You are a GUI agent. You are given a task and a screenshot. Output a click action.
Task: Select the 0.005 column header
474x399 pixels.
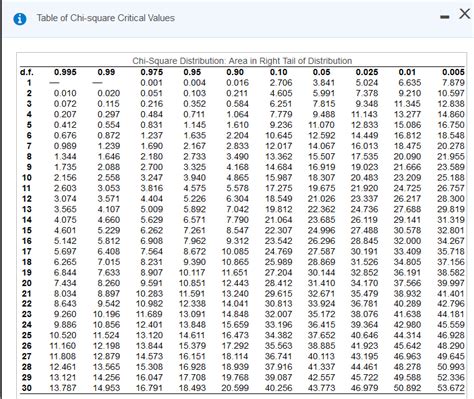(453, 72)
